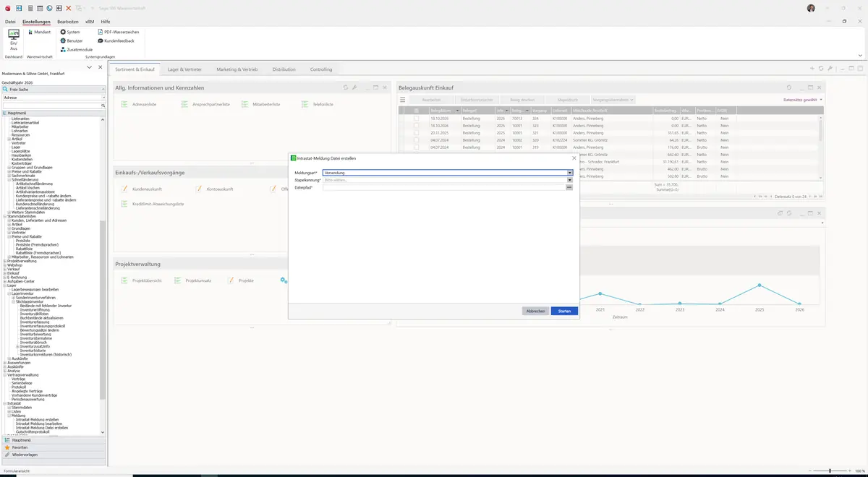Screen dimensions: 868x477
Task: Open the Datensätze gewählt dropdown
Action: coord(803,100)
